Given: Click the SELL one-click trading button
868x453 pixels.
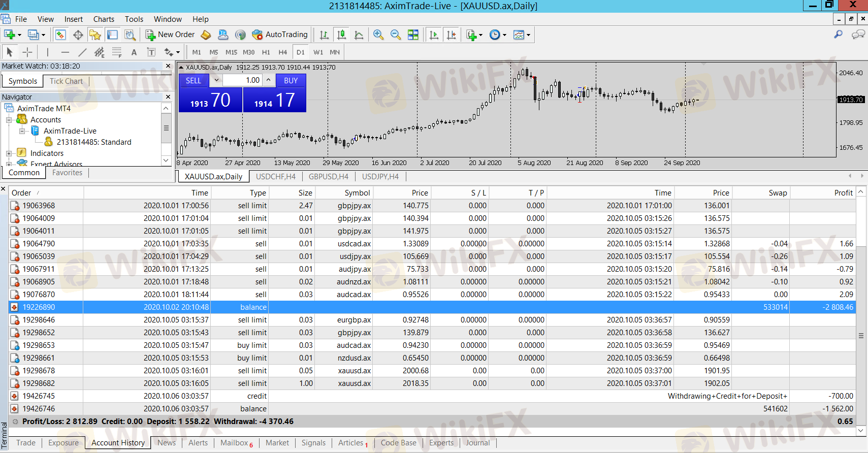Looking at the screenshot, I should (x=194, y=80).
